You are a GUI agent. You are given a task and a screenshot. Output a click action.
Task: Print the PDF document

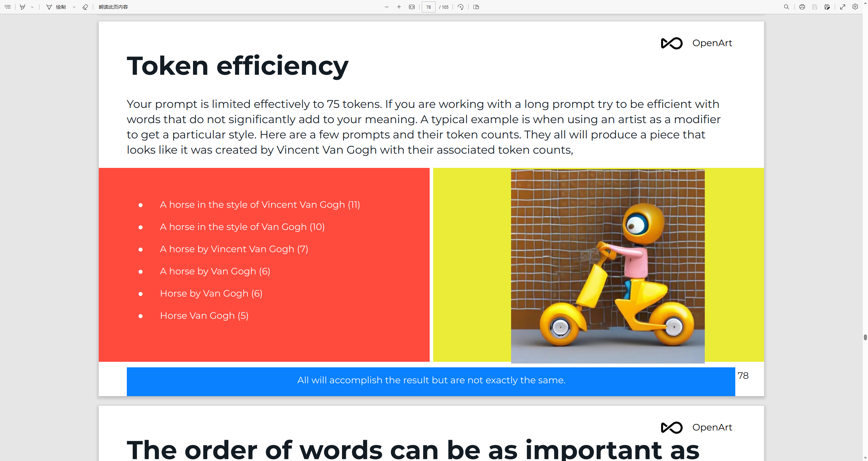click(x=802, y=7)
